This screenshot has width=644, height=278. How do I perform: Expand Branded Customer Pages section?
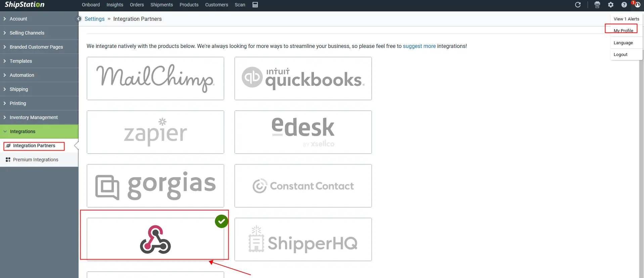click(x=39, y=47)
